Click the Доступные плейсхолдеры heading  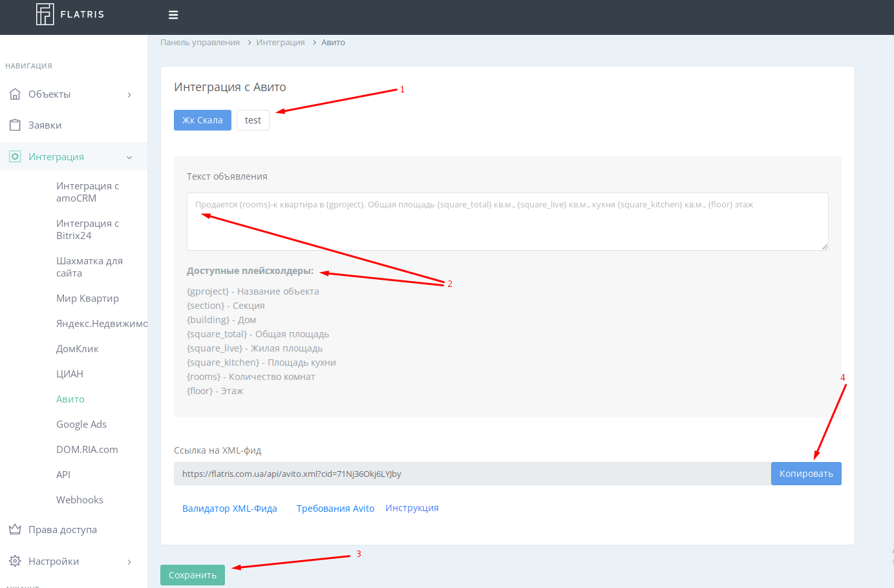250,271
